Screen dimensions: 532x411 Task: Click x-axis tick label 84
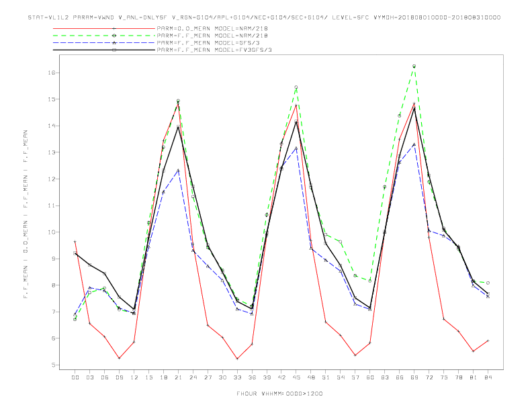pos(488,377)
